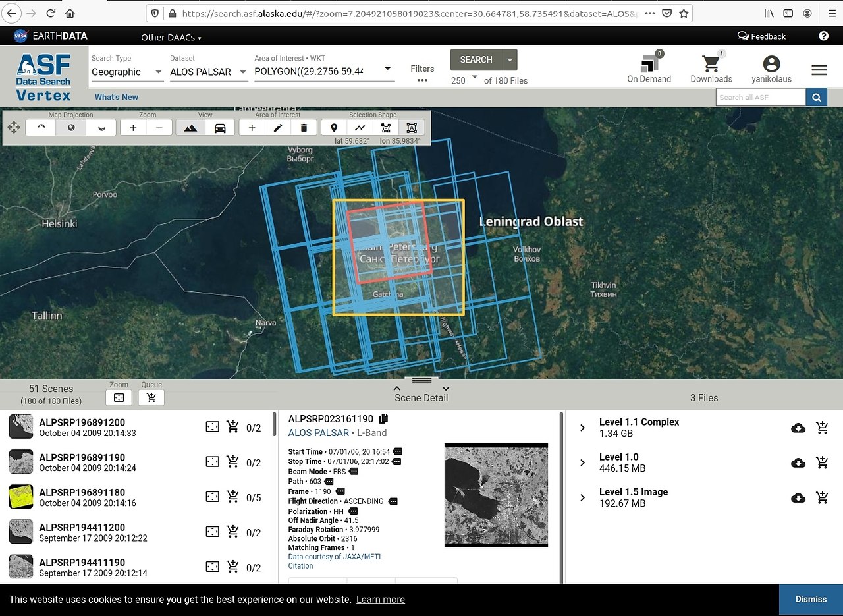Add Level 1.0 to download cart
Viewport: 843px width, 616px height.
tap(822, 463)
